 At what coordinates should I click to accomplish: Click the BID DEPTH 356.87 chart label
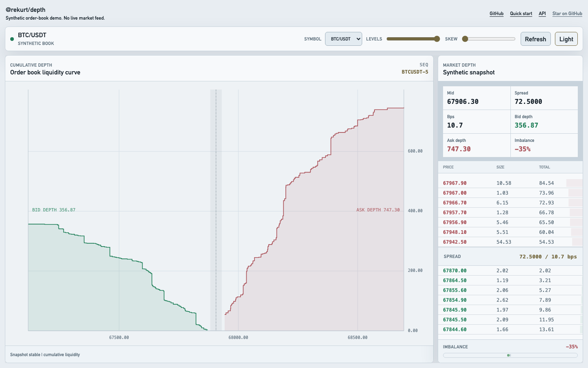tap(54, 210)
